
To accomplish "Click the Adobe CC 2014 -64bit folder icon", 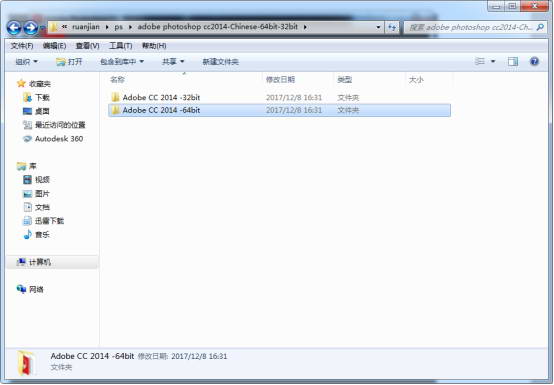I will pos(115,110).
